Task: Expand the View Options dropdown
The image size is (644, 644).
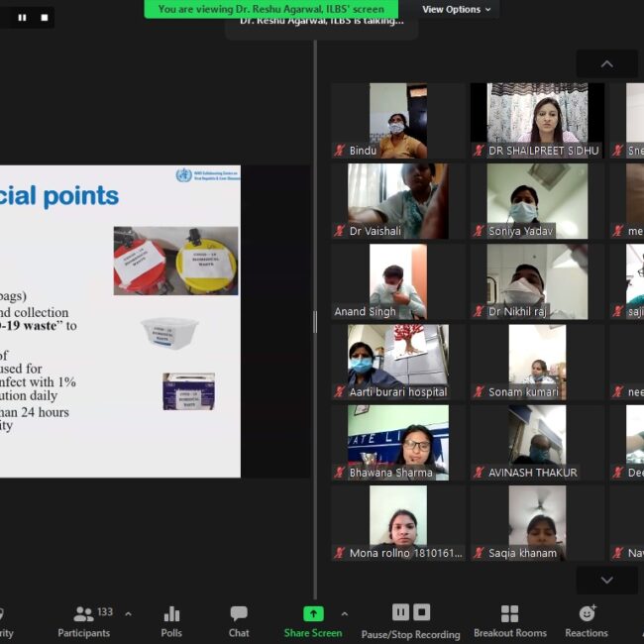Action: [x=456, y=9]
